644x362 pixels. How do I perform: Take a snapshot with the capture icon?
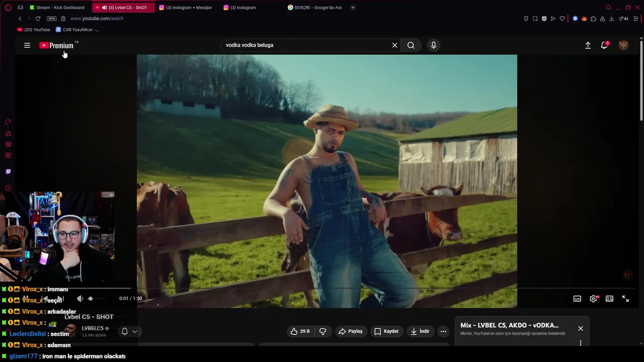coord(535,19)
